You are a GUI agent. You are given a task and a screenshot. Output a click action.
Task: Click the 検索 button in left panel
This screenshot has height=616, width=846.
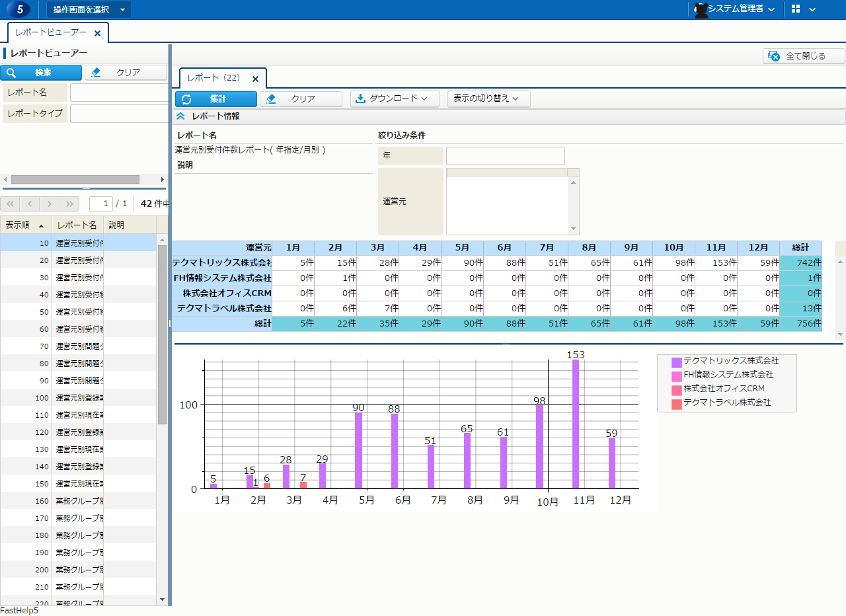pos(41,73)
